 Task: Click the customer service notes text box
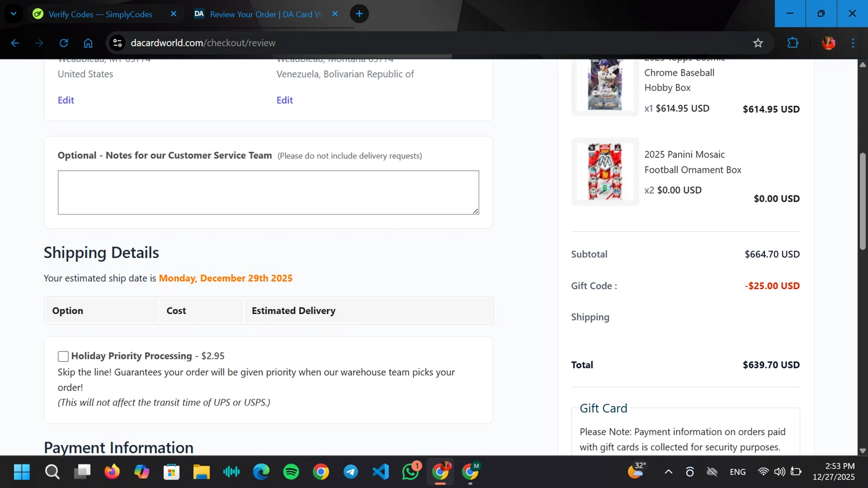click(269, 192)
